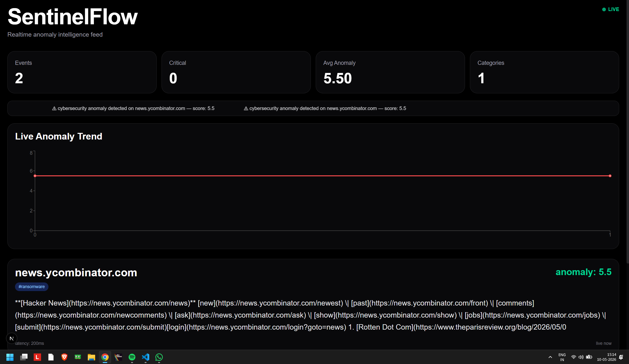Screen dimensions: 629x364
Task: Click the y-axis label 2
Action: click(x=31, y=211)
